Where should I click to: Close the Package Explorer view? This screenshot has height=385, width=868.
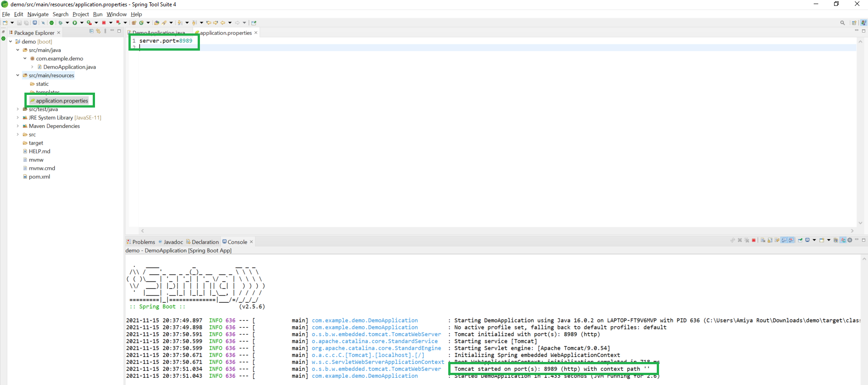pos(59,33)
